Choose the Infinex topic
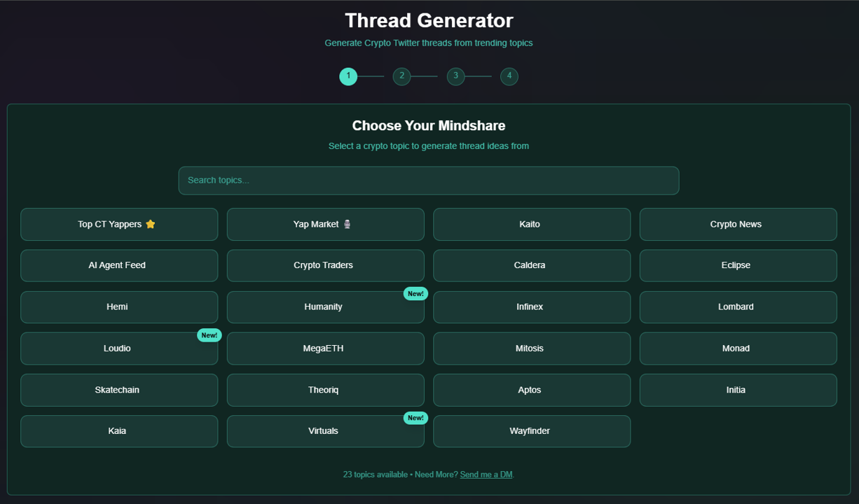 click(x=532, y=307)
